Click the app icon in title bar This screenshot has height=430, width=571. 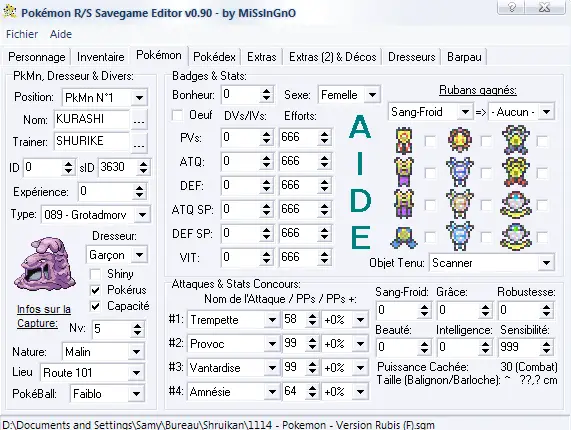point(10,12)
